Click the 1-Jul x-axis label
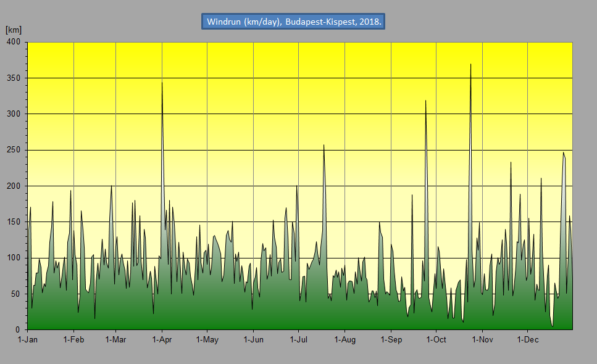 click(x=299, y=340)
